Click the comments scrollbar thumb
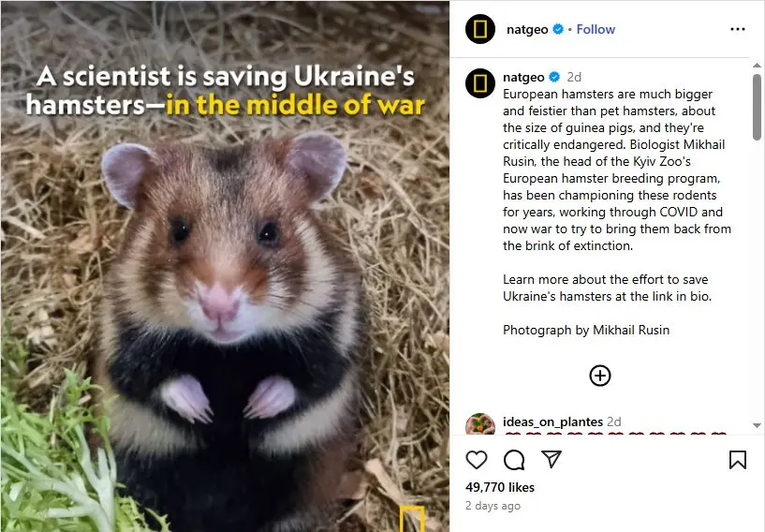Viewport: 765px width, 532px height. click(757, 107)
